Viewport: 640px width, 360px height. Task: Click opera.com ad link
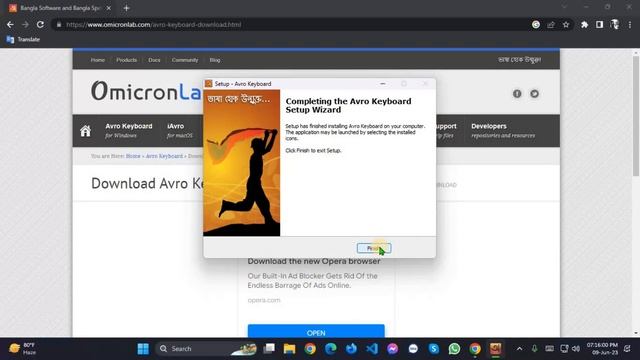coord(264,300)
